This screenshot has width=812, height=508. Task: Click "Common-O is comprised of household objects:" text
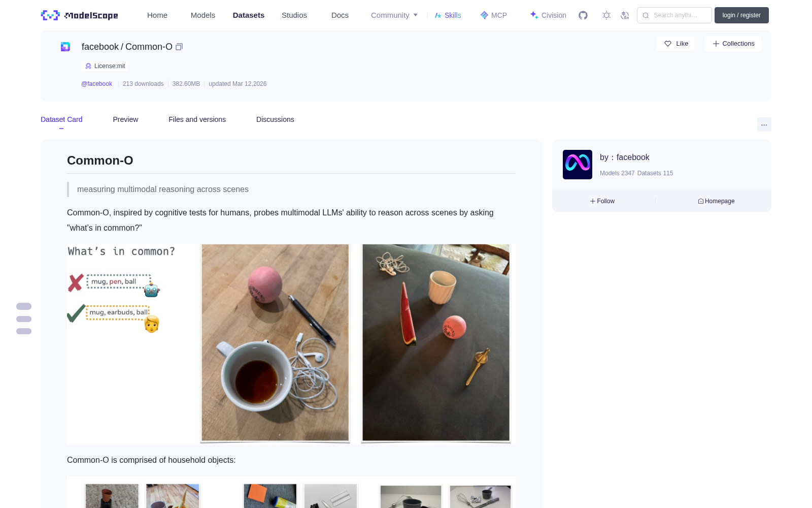coord(151,460)
